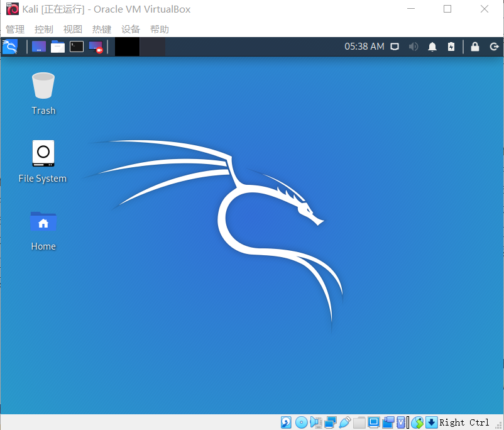504x430 pixels.
Task: Toggle notifications via the bell icon
Action: (x=432, y=46)
